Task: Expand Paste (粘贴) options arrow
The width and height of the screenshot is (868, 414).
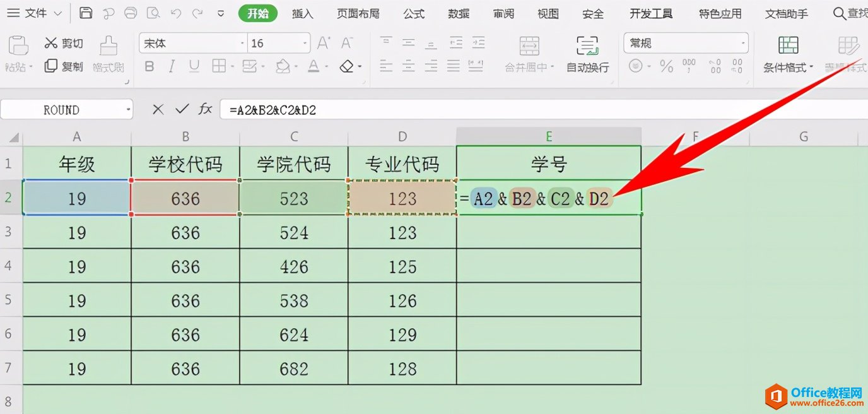Action: point(30,67)
